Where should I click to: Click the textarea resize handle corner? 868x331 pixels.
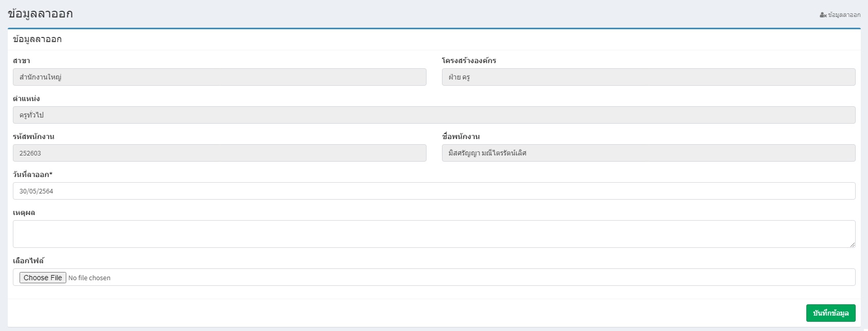[x=852, y=244]
